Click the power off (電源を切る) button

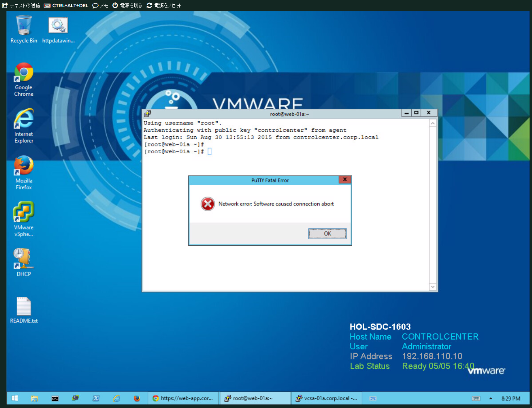tap(127, 5)
